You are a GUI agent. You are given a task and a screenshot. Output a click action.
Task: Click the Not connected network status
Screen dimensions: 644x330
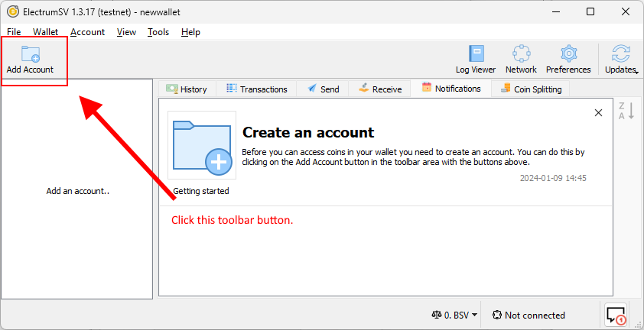529,315
